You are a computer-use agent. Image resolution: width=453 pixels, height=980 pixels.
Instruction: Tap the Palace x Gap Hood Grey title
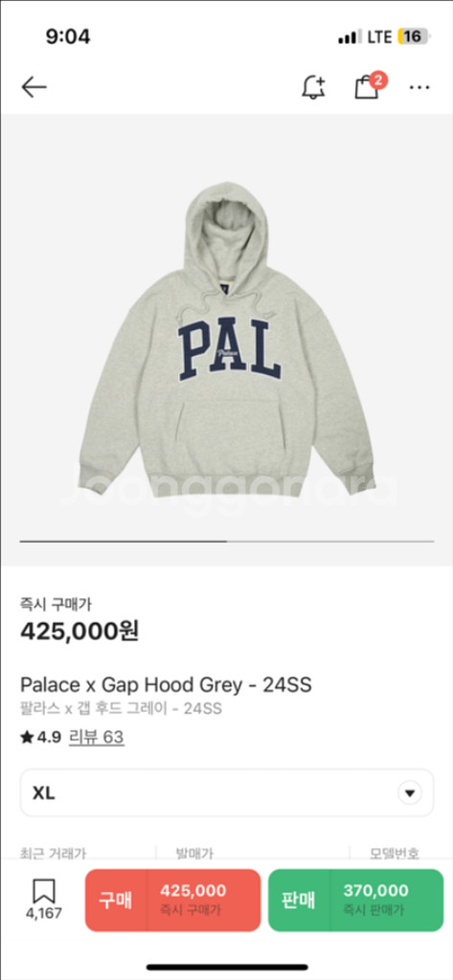click(x=166, y=685)
